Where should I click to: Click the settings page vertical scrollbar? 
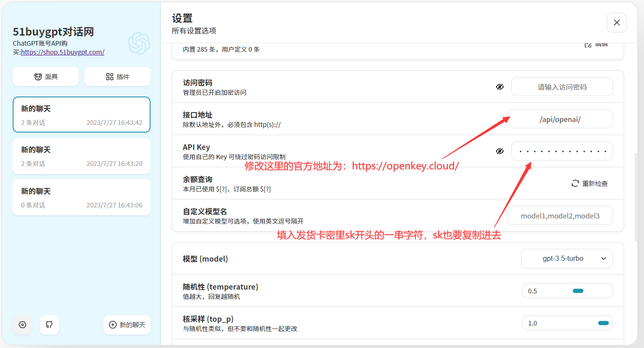pos(636,197)
